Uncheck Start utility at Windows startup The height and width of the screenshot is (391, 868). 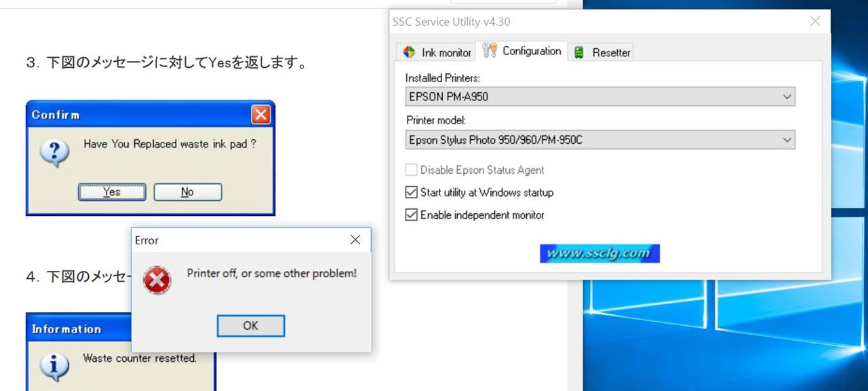(411, 192)
